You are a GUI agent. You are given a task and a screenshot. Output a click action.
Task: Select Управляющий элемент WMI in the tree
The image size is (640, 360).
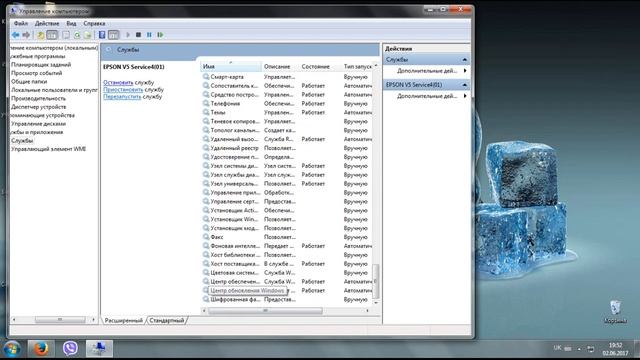click(x=48, y=149)
